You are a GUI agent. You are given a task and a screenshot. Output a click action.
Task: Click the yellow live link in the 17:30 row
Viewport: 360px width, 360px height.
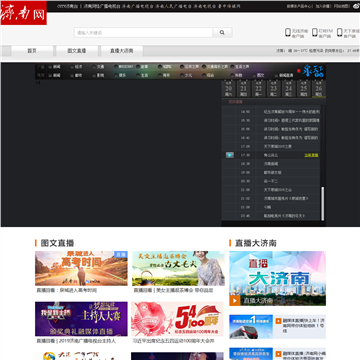[x=311, y=155]
